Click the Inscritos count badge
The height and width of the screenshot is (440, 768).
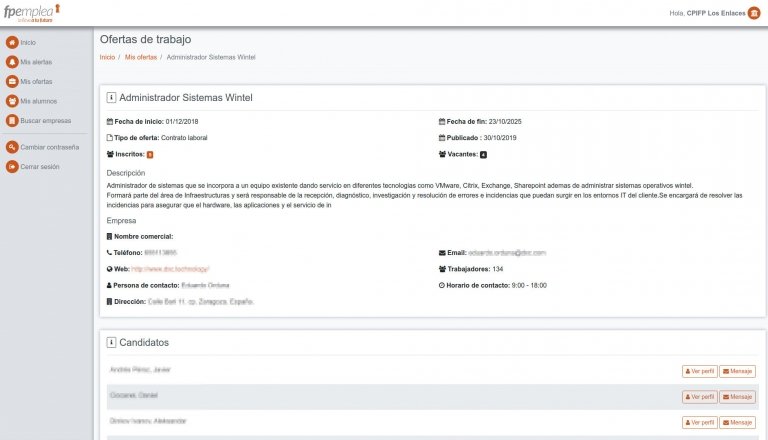pos(150,155)
